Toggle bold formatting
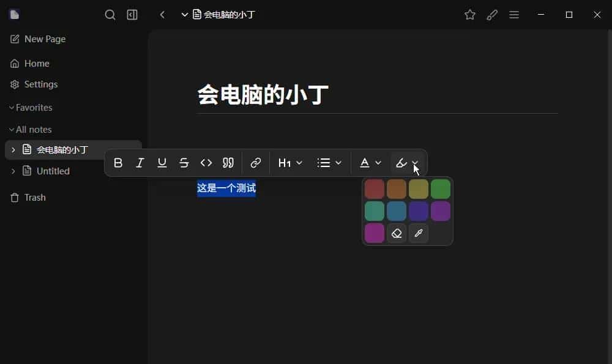 (118, 163)
